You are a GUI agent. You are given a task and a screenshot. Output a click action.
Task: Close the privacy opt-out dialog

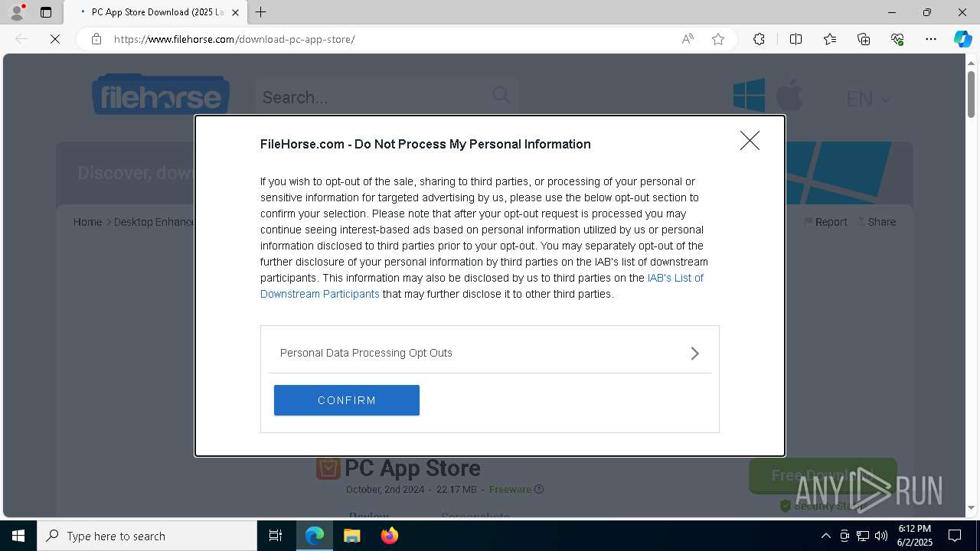[750, 141]
